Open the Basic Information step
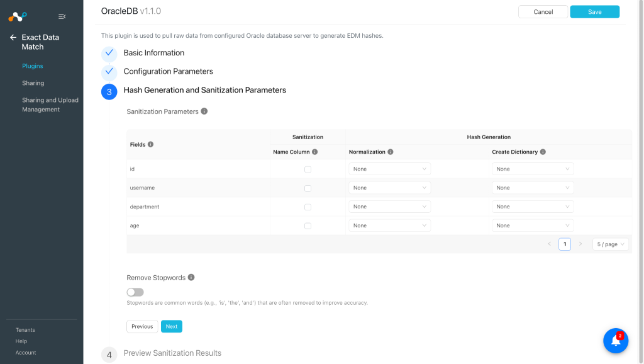 pyautogui.click(x=154, y=53)
